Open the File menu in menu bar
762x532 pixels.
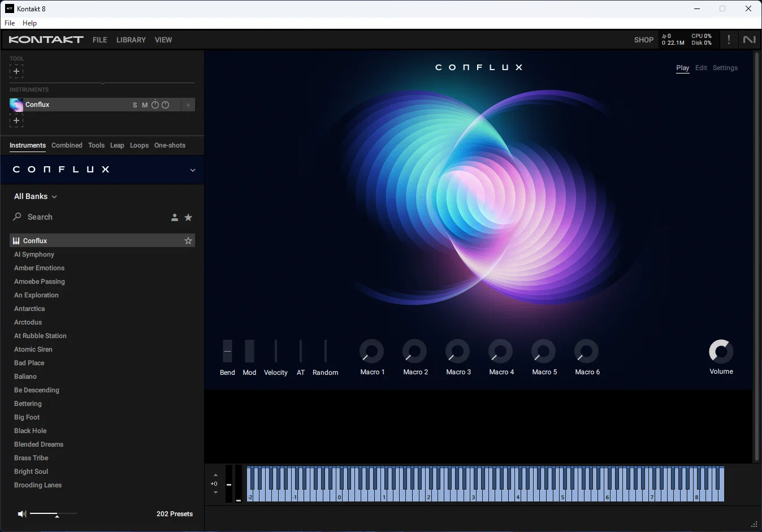[x=10, y=23]
